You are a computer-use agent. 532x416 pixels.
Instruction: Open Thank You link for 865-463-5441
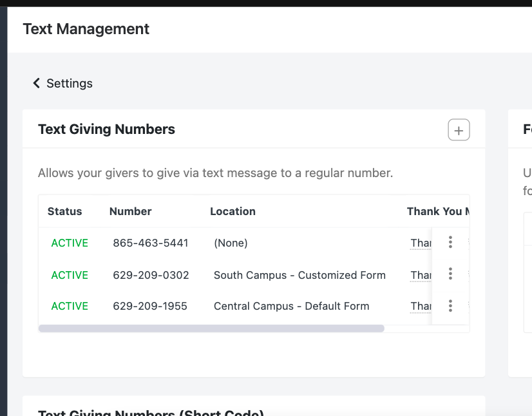tap(421, 243)
